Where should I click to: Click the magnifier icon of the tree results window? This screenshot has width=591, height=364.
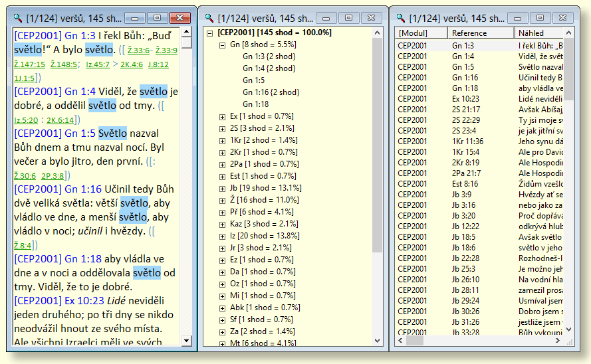coord(209,17)
